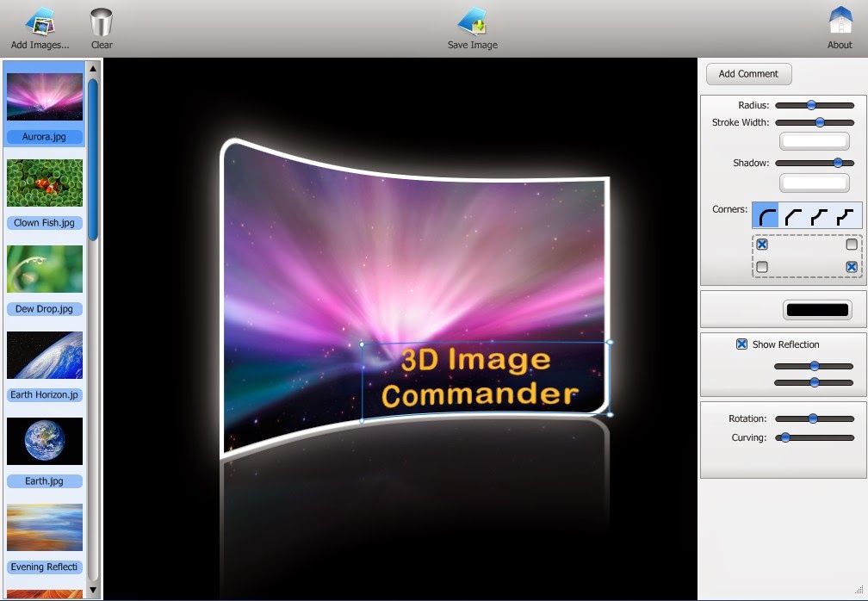Click the Clear trash can icon

tap(102, 22)
